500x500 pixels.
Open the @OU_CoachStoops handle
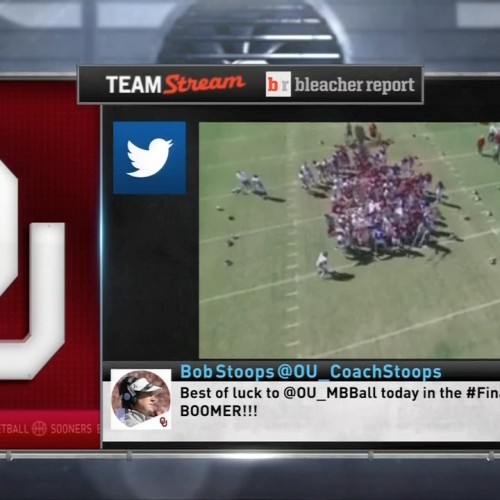pyautogui.click(x=359, y=372)
